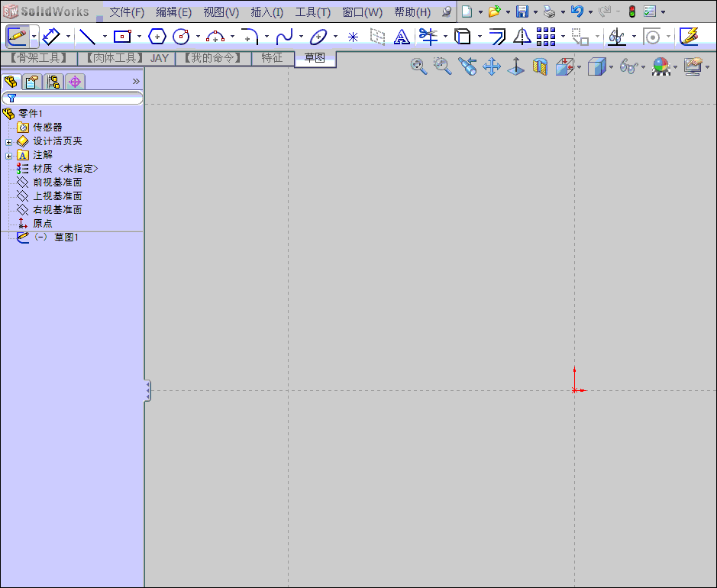Open the Spline tool dropdown arrow
This screenshot has width=717, height=588.
point(301,37)
